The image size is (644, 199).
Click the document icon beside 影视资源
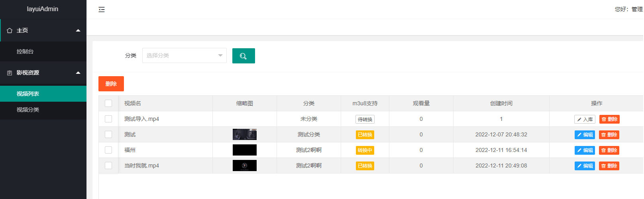click(10, 73)
